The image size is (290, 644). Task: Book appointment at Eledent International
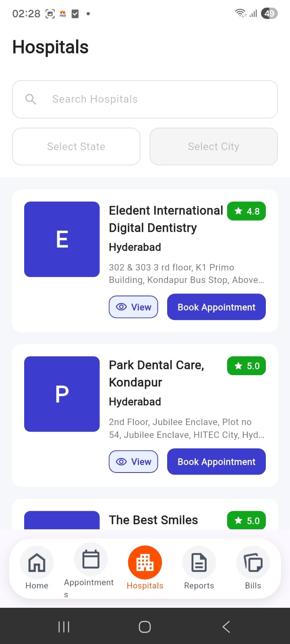(x=216, y=307)
